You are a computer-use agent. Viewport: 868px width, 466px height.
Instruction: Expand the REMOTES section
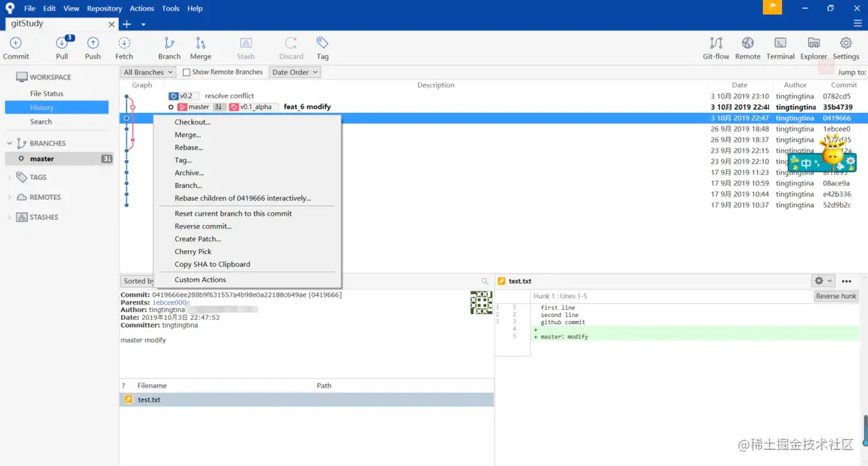click(x=10, y=197)
